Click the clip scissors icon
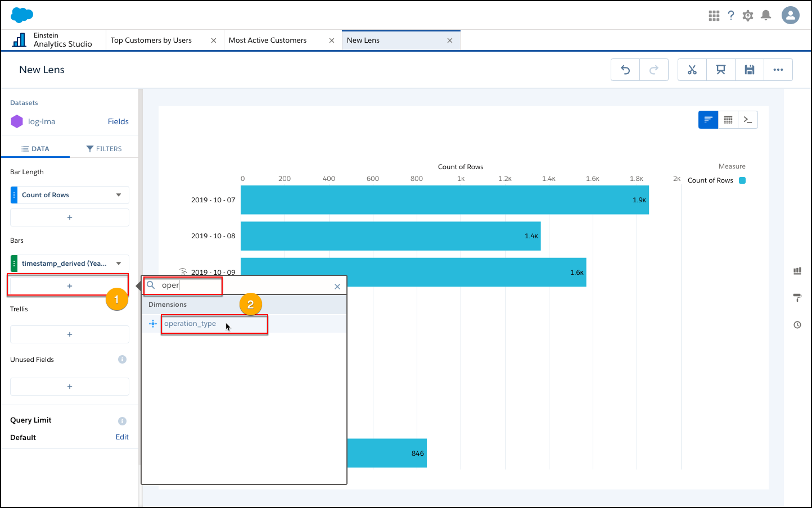The width and height of the screenshot is (812, 508). (x=692, y=70)
